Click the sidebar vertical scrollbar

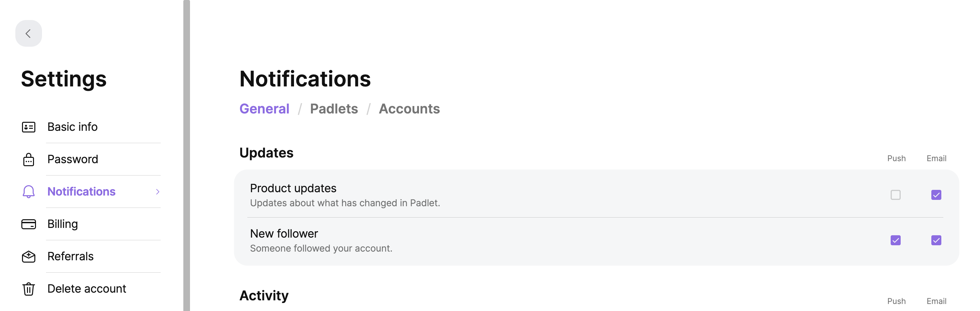(186, 155)
